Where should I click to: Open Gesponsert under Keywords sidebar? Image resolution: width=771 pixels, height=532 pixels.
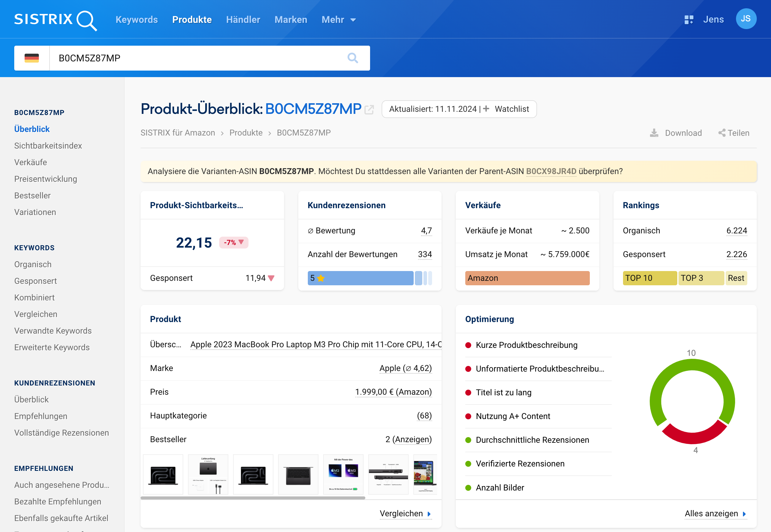click(x=36, y=281)
